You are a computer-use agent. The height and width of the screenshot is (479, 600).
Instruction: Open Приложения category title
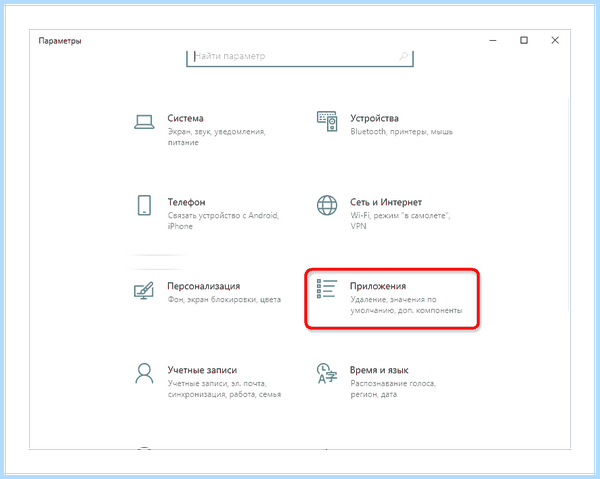coord(378,286)
